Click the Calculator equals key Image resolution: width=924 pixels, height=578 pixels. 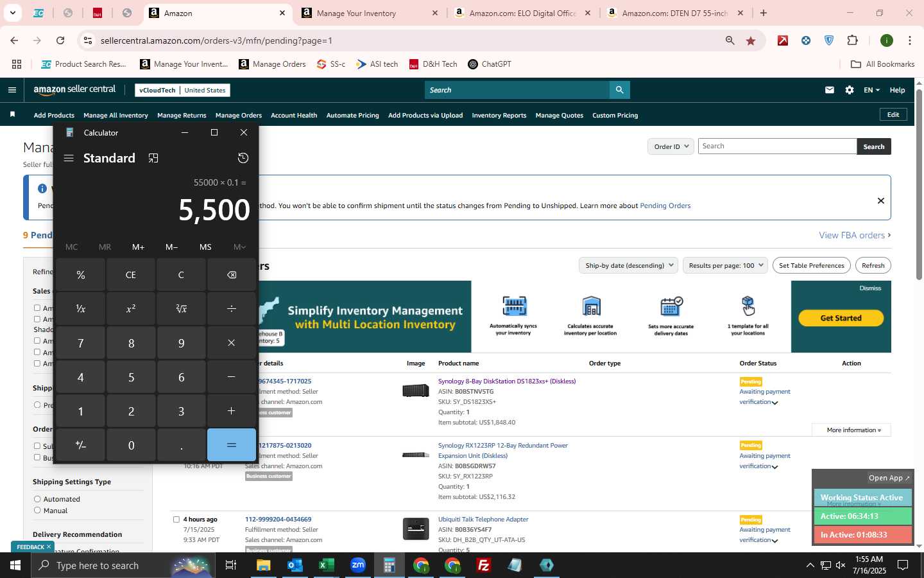[x=232, y=445]
